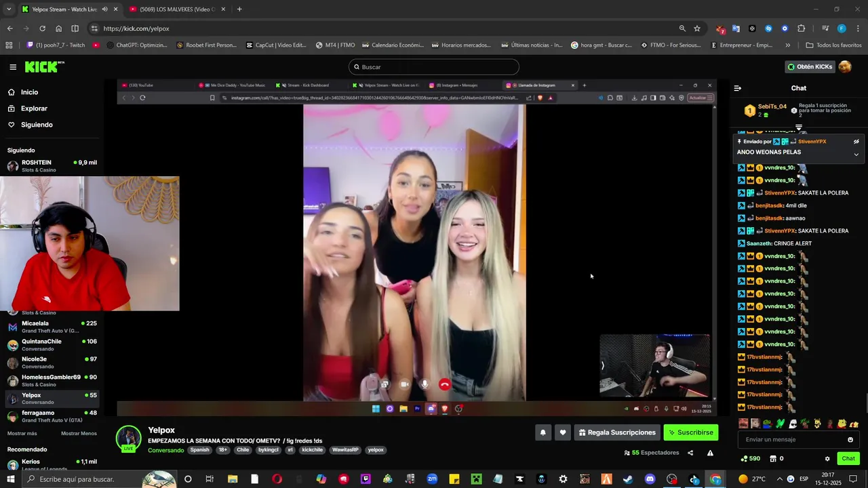Click the WawitasRP tag
Image resolution: width=868 pixels, height=488 pixels.
coord(346,450)
